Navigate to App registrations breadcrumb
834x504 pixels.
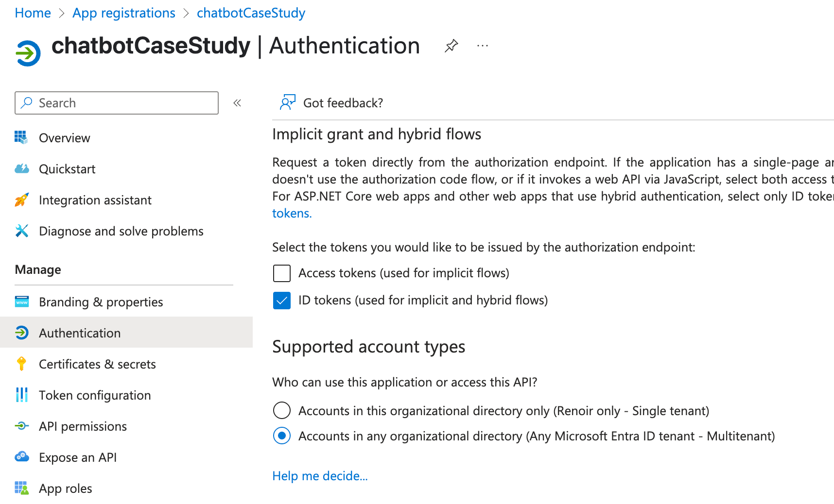pos(123,13)
